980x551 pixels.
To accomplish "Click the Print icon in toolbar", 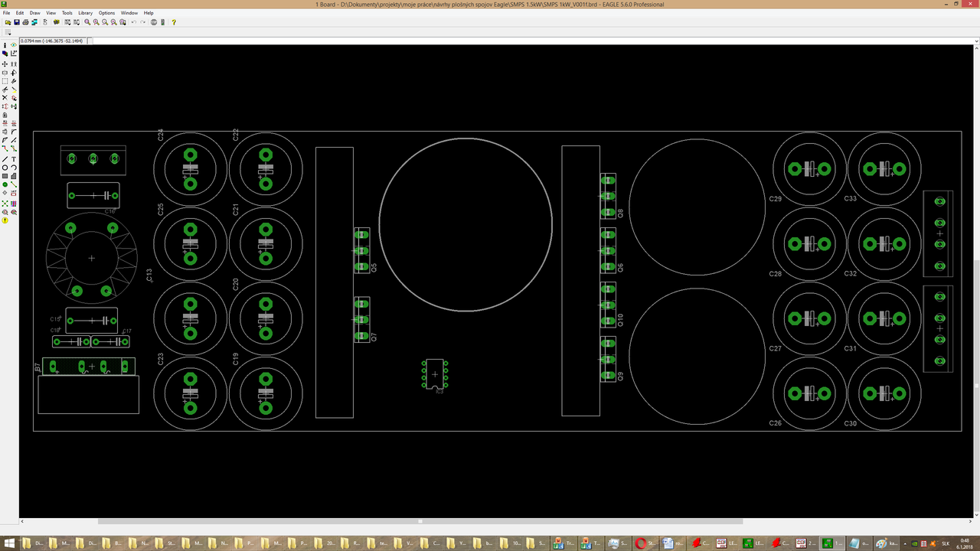I will (25, 22).
